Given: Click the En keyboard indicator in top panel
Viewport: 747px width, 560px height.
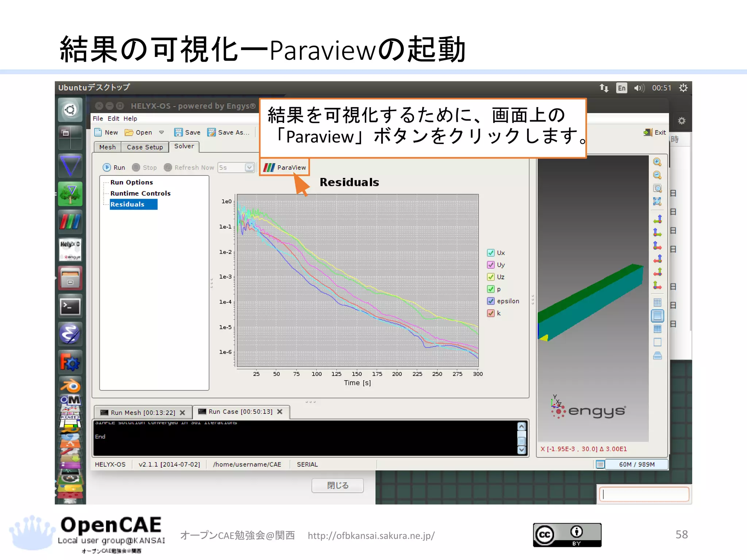Looking at the screenshot, I should tap(622, 88).
